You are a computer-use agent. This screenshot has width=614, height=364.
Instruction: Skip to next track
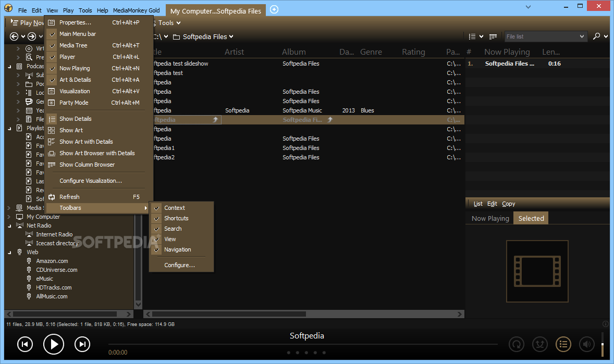(82, 344)
